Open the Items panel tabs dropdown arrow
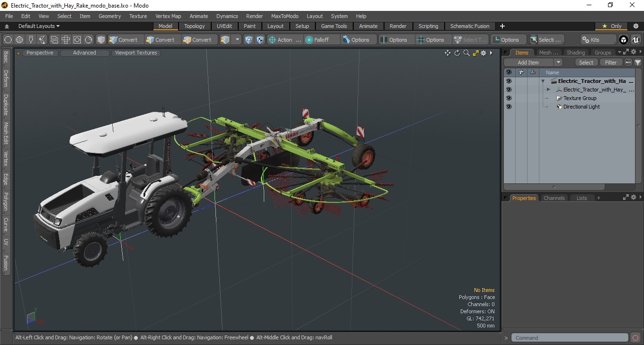The image size is (644, 345). (619, 53)
